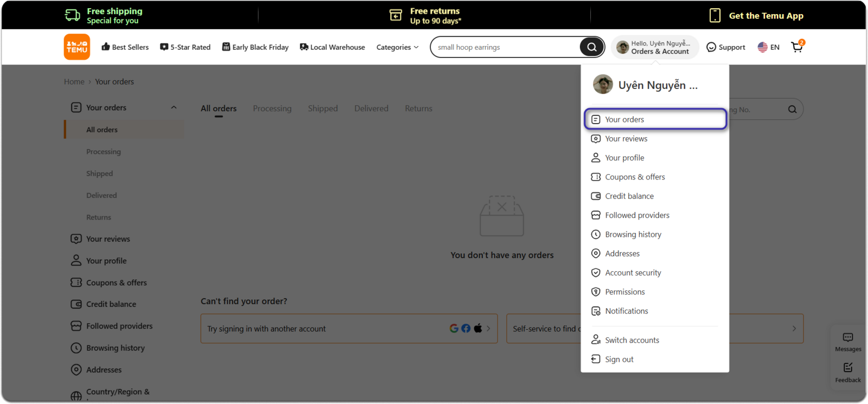Click the search magnifier button
Viewport: 868px width, 404px height.
point(592,47)
